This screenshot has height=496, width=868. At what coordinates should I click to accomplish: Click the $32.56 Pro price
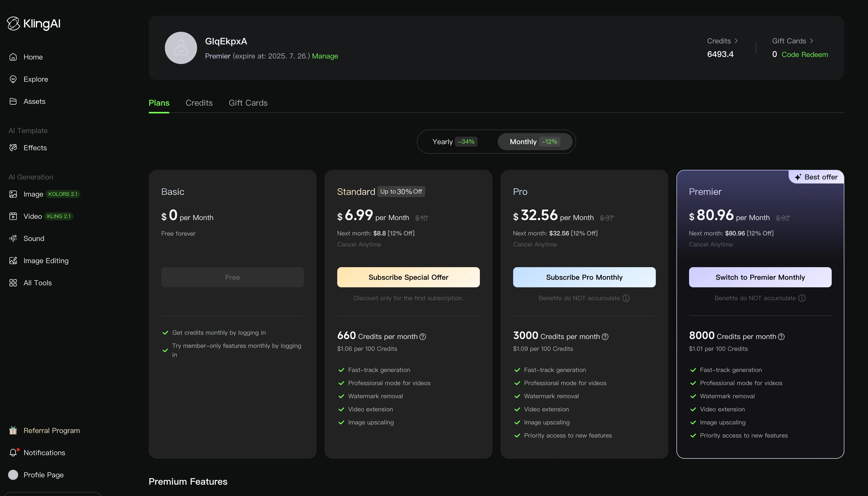535,215
